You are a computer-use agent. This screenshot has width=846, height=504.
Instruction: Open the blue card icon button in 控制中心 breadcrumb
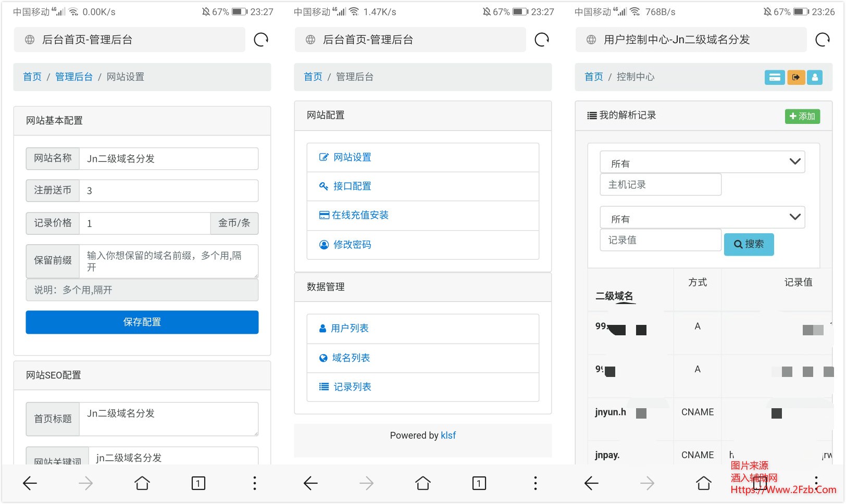[775, 77]
